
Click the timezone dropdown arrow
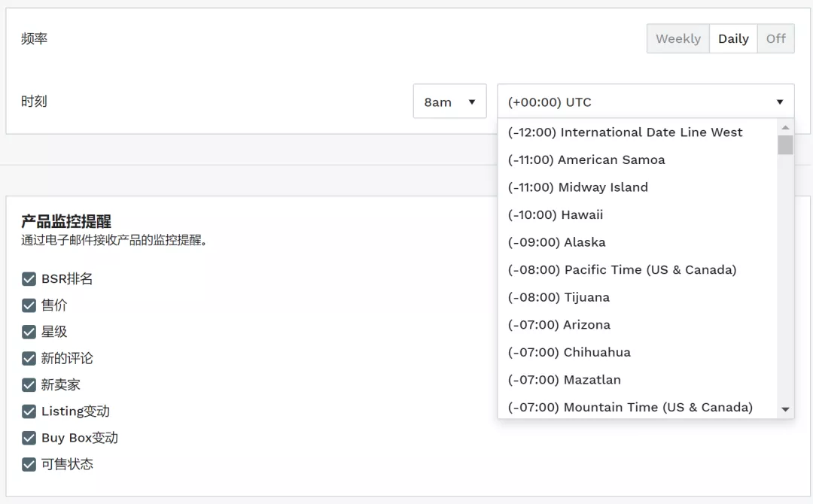click(780, 102)
